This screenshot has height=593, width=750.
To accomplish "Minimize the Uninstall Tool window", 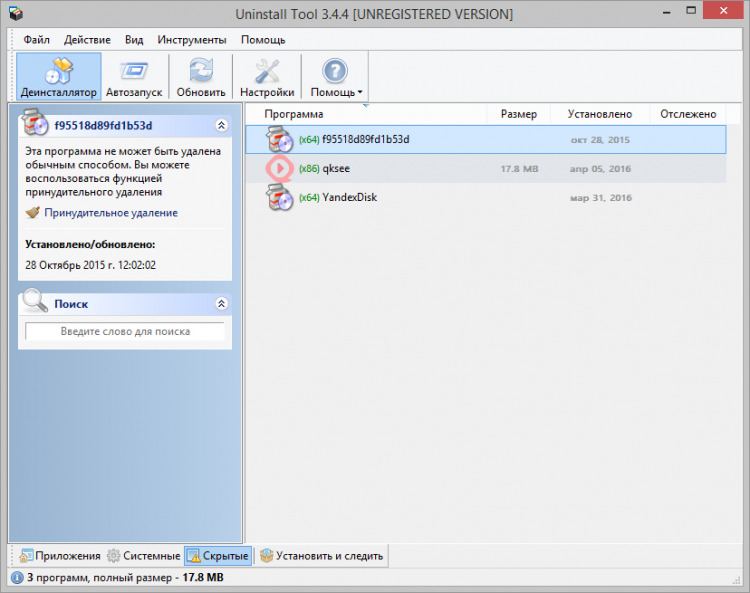I will click(x=667, y=12).
